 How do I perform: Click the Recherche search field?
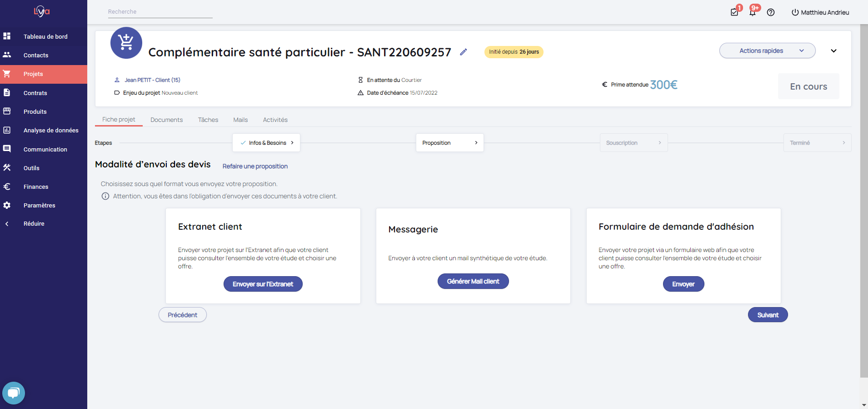click(160, 12)
